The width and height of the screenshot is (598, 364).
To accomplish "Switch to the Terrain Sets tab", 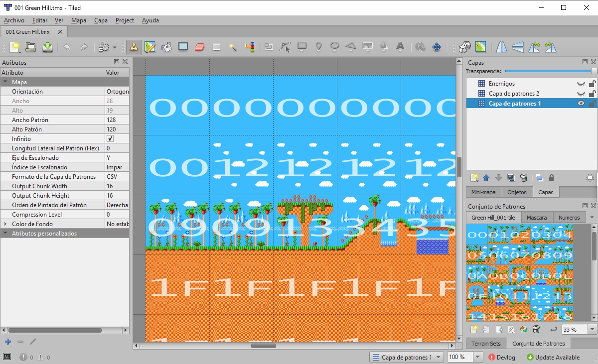I will click(486, 344).
